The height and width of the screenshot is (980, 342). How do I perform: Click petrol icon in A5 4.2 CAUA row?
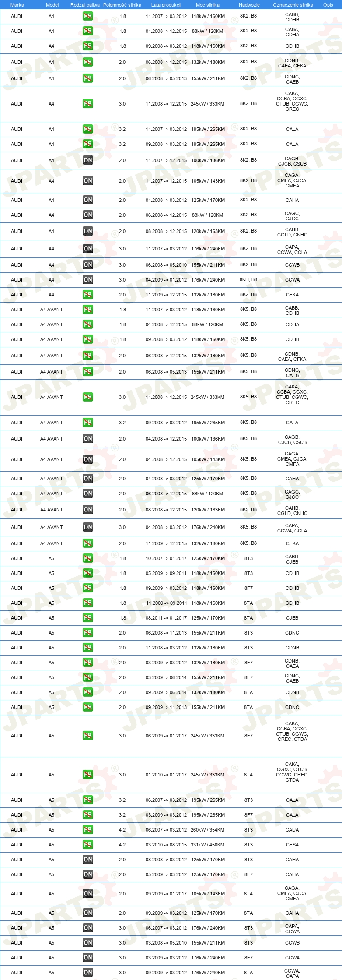88,830
